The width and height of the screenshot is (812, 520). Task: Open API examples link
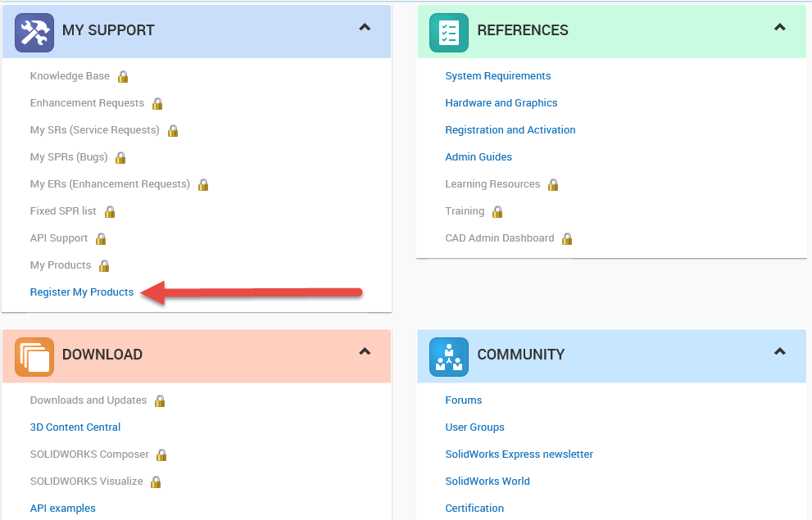[62, 508]
